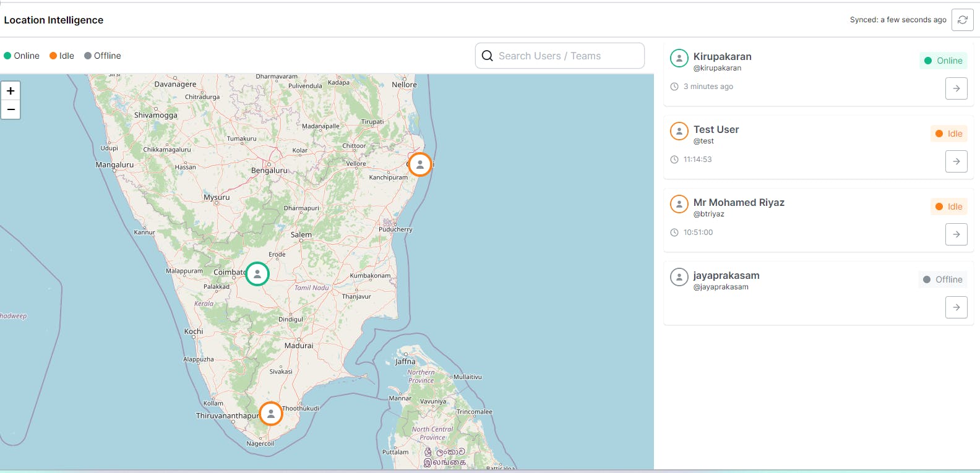Zoom out on the map
Image resolution: width=980 pixels, height=473 pixels.
coord(11,109)
